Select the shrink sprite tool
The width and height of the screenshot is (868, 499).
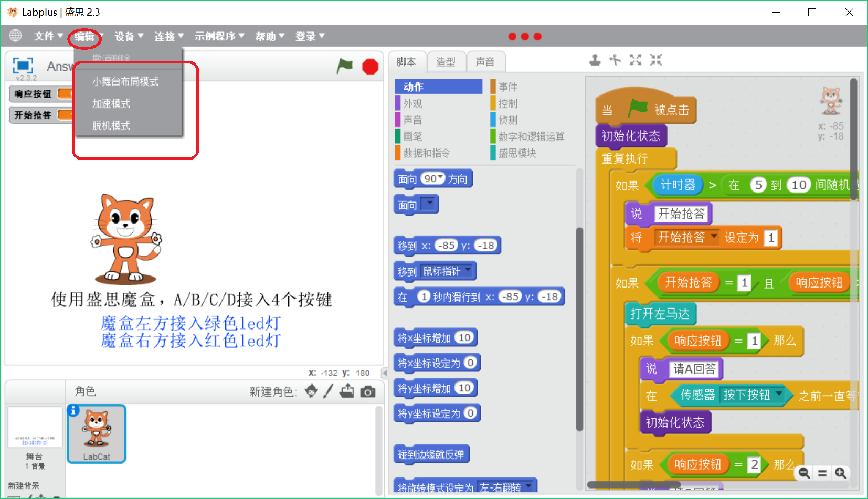(656, 60)
